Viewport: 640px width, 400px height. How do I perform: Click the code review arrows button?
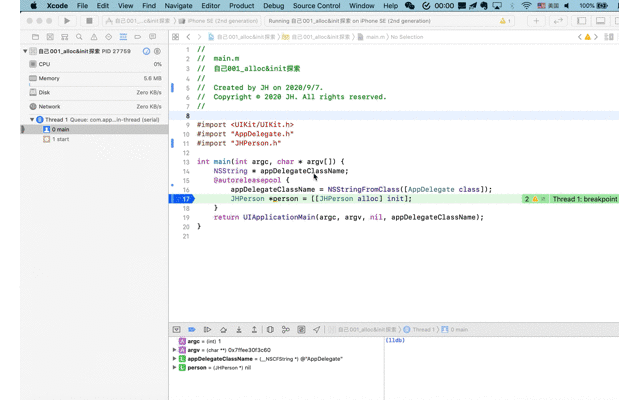[558, 21]
